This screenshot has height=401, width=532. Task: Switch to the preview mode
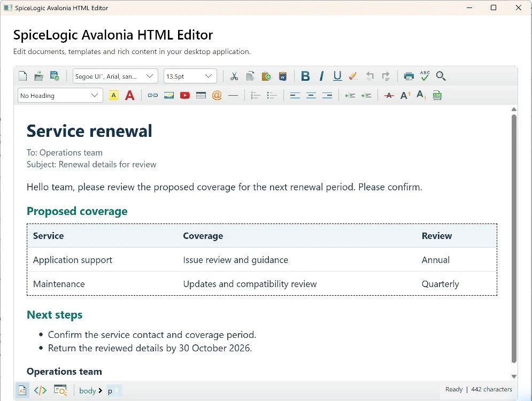pyautogui.click(x=60, y=390)
